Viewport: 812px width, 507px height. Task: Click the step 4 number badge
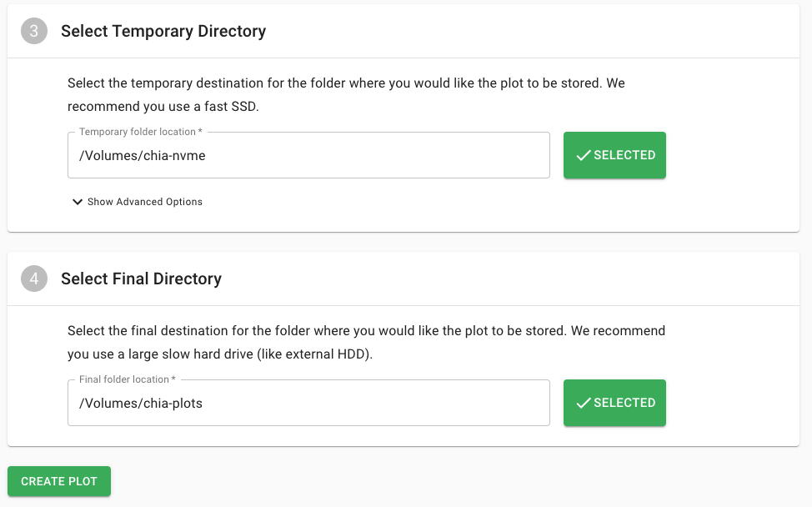34,279
